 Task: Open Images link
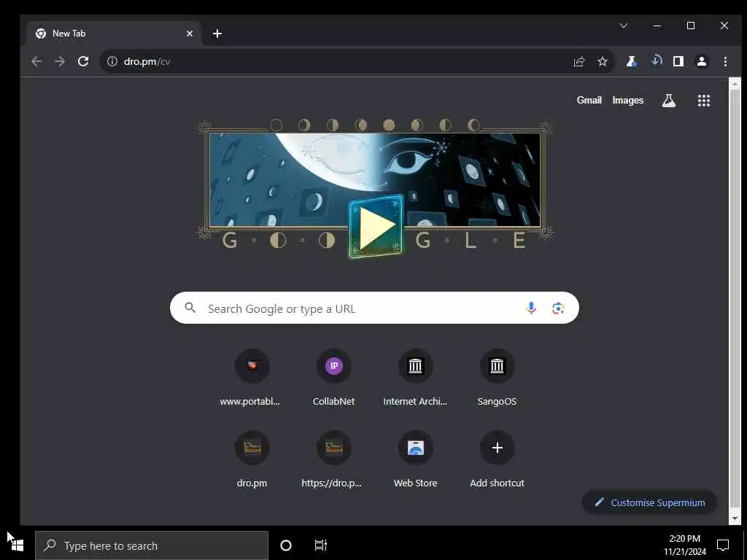(628, 100)
